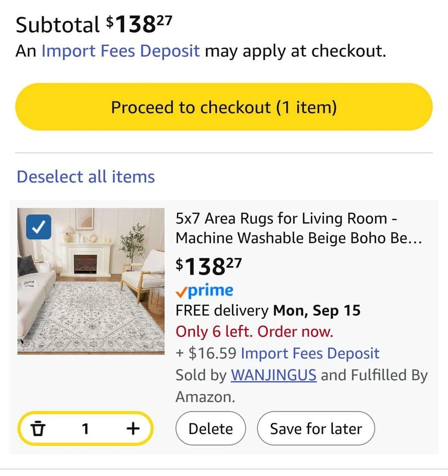Click the Subtotal label text
Viewport: 448px width, 476px height.
[x=58, y=25]
